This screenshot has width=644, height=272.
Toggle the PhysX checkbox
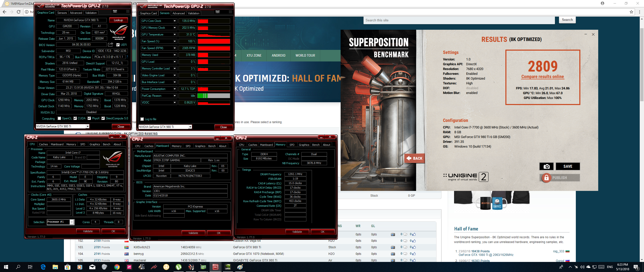89,118
